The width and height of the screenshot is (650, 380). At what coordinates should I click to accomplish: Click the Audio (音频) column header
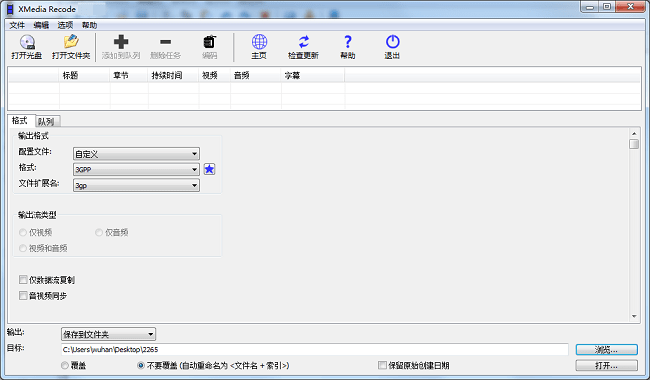256,75
